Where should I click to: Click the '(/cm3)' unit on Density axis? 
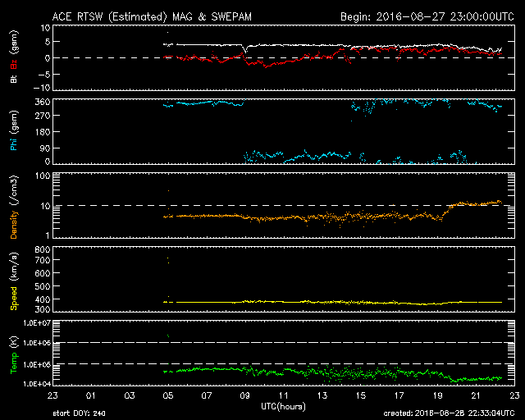coord(15,191)
